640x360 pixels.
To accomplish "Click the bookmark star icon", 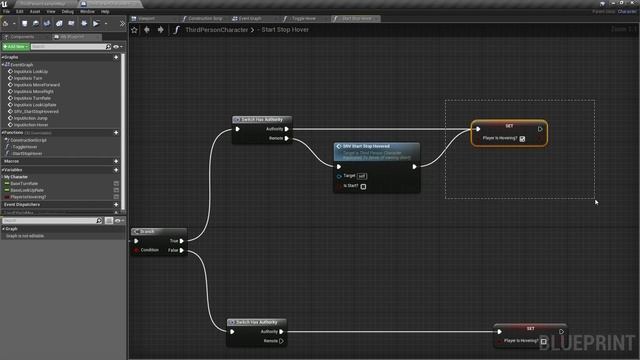I will pos(134,30).
